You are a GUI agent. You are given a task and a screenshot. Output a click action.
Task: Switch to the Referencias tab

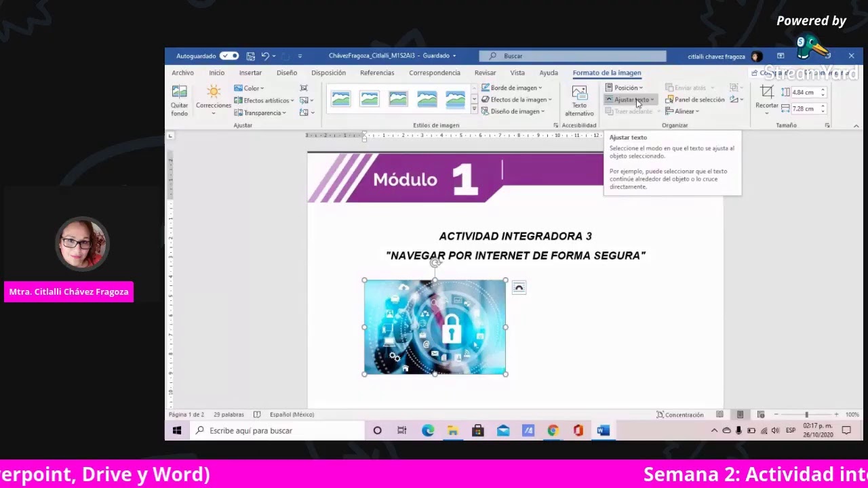(377, 73)
